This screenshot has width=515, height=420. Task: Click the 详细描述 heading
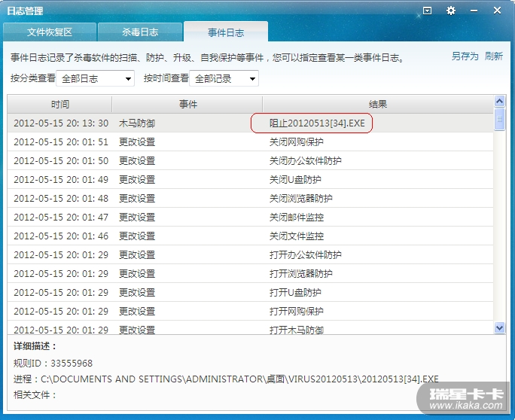point(35,346)
